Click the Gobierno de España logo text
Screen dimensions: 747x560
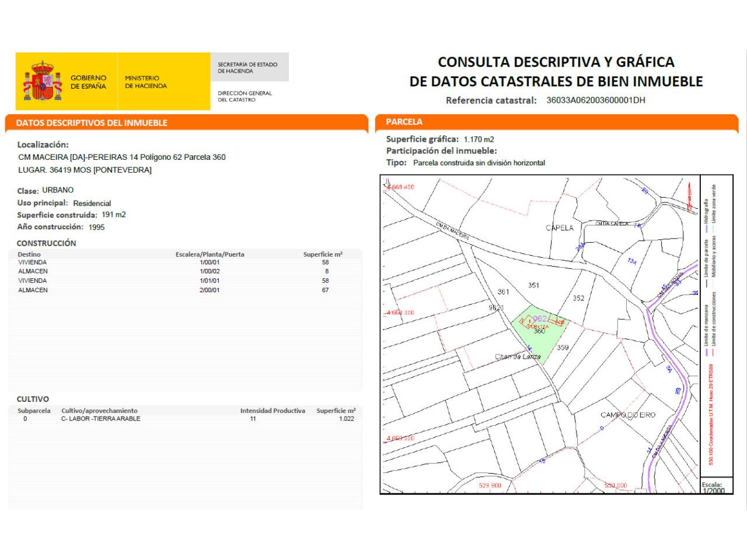(x=89, y=82)
